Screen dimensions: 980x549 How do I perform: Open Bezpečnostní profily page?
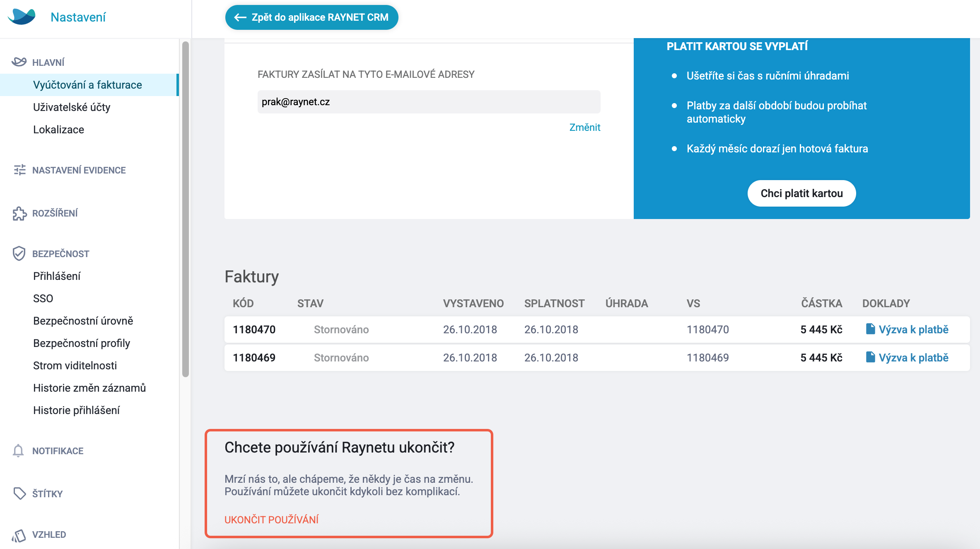(82, 343)
